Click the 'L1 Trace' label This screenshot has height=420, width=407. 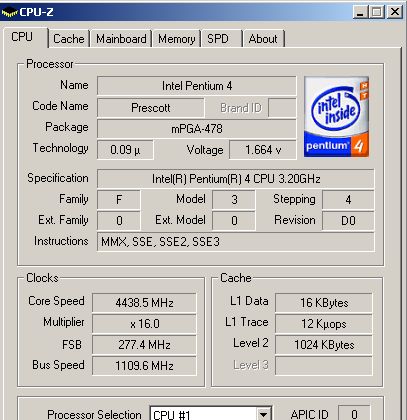tap(247, 322)
